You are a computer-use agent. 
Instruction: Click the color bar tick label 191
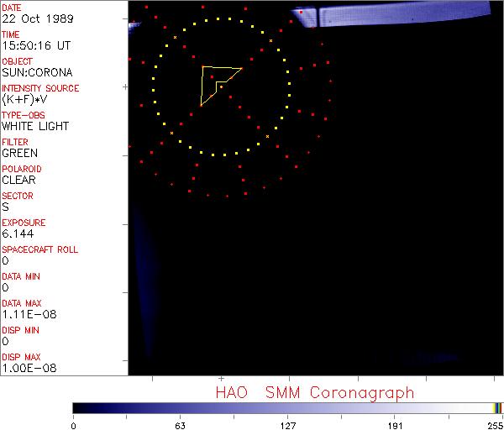[396, 424]
